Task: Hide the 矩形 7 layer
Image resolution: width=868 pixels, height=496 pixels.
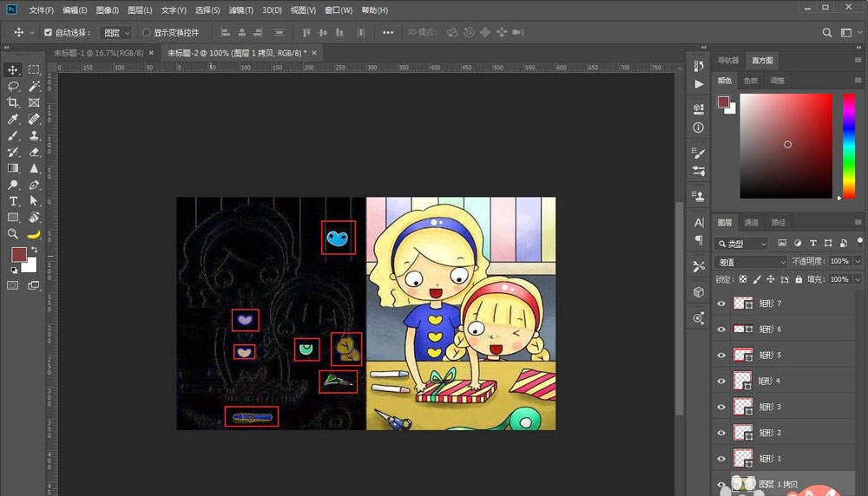Action: [721, 303]
